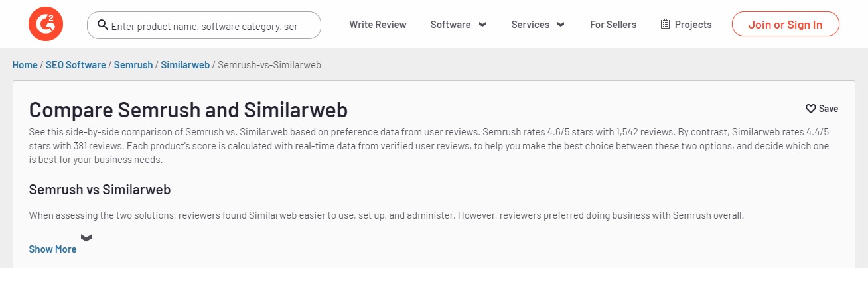The height and width of the screenshot is (305, 868).
Task: Click the Show More link
Action: (52, 249)
